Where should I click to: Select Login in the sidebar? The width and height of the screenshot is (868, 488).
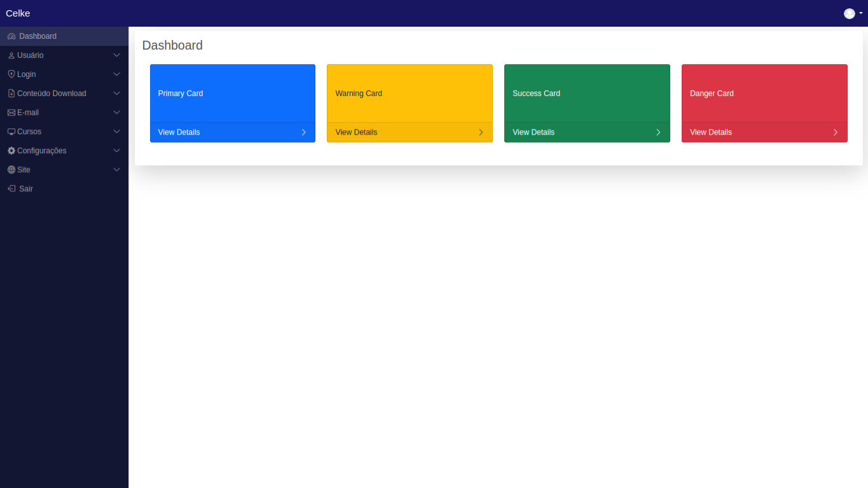coord(64,74)
